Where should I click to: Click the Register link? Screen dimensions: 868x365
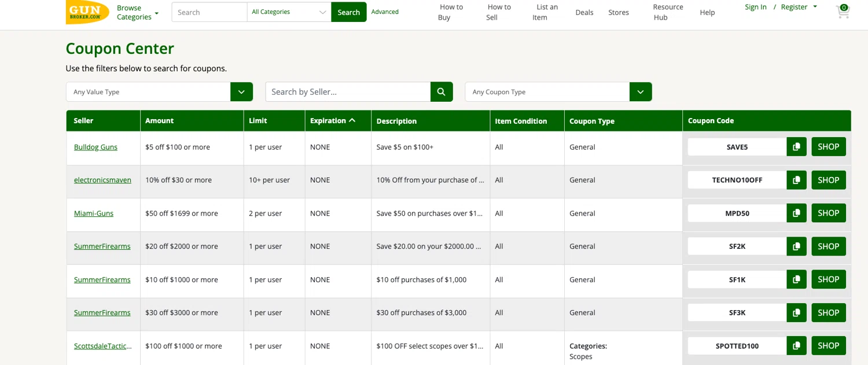794,7
